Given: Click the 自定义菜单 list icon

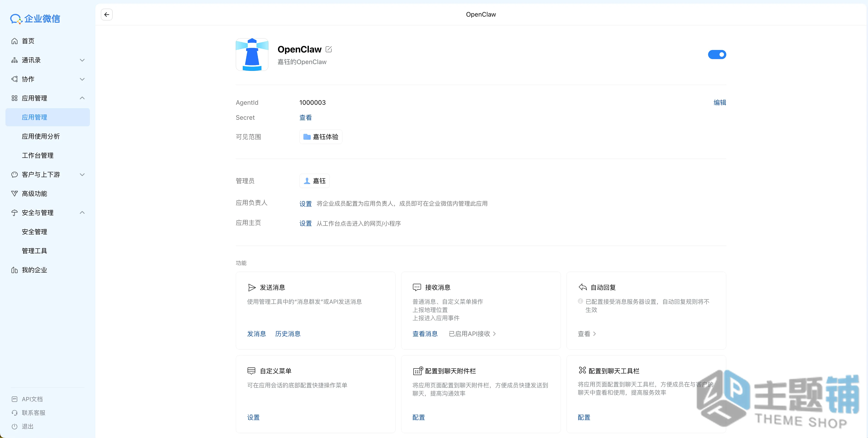Looking at the screenshot, I should tap(251, 371).
